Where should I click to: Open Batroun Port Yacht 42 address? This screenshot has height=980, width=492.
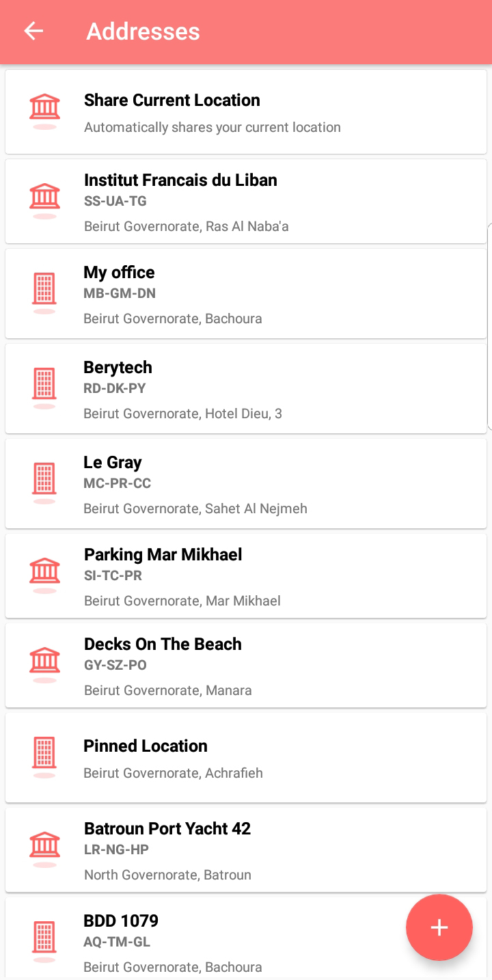(x=167, y=829)
